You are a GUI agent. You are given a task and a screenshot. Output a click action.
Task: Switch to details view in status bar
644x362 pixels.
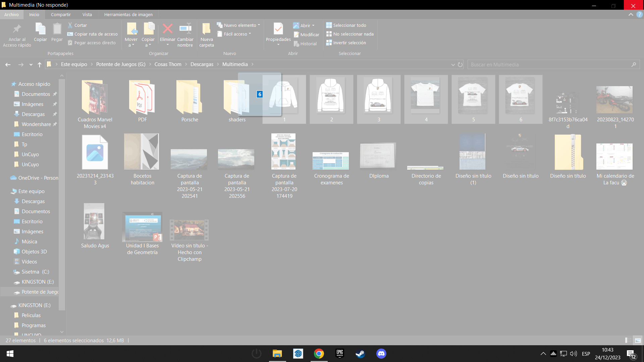pyautogui.click(x=628, y=340)
